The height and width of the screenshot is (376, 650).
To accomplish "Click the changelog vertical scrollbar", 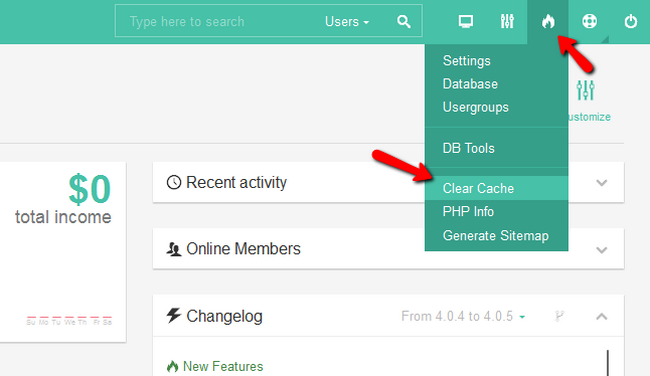I will [x=607, y=363].
